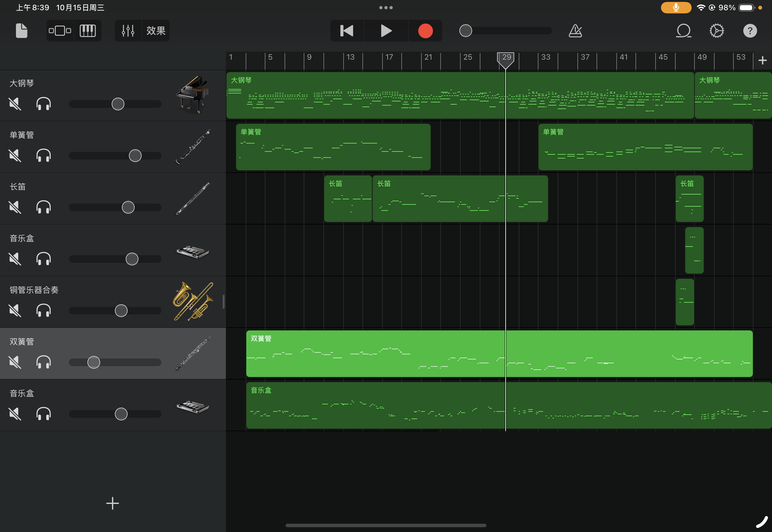Go to beginning of song
The image size is (772, 532).
coord(347,31)
